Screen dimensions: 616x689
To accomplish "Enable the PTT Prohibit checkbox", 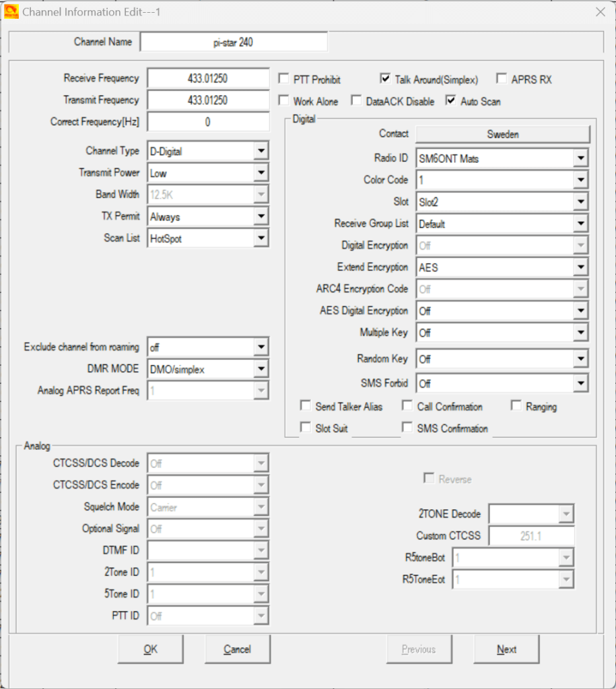I will point(284,79).
